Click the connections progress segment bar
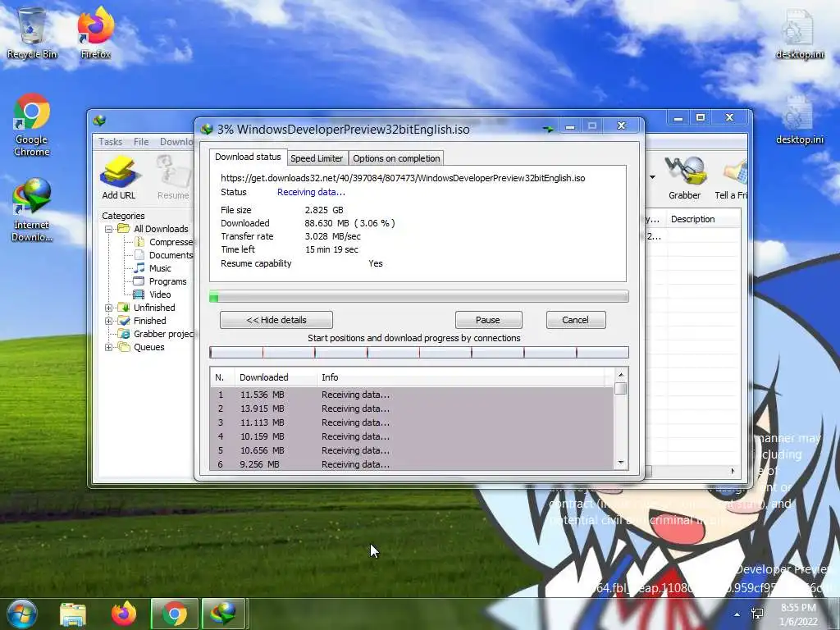The image size is (840, 630). (x=419, y=352)
